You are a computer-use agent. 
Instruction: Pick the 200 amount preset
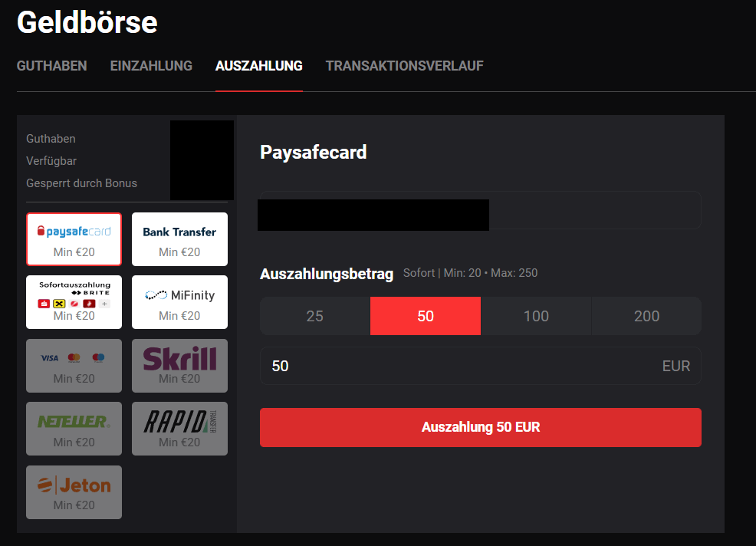coord(646,316)
